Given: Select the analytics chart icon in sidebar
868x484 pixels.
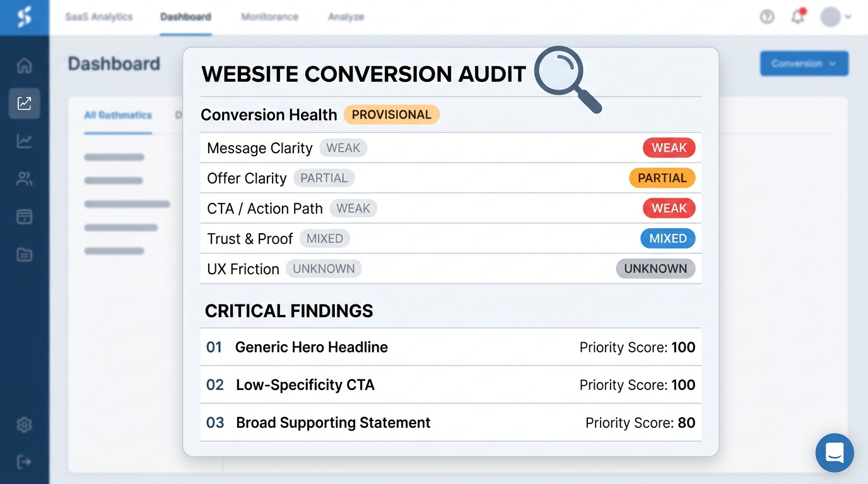Looking at the screenshot, I should click(x=25, y=103).
